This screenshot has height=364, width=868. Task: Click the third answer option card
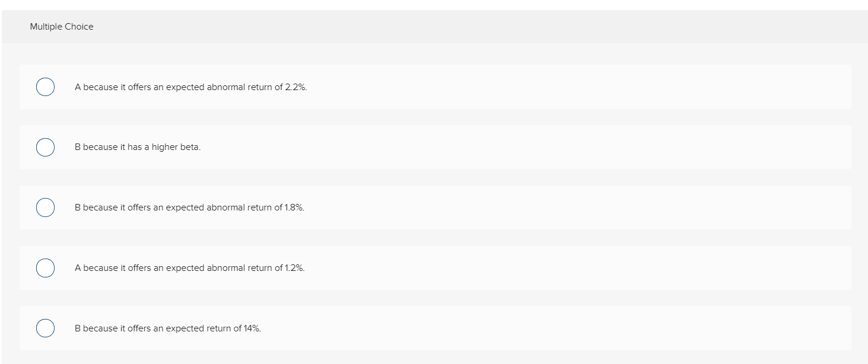coord(434,207)
